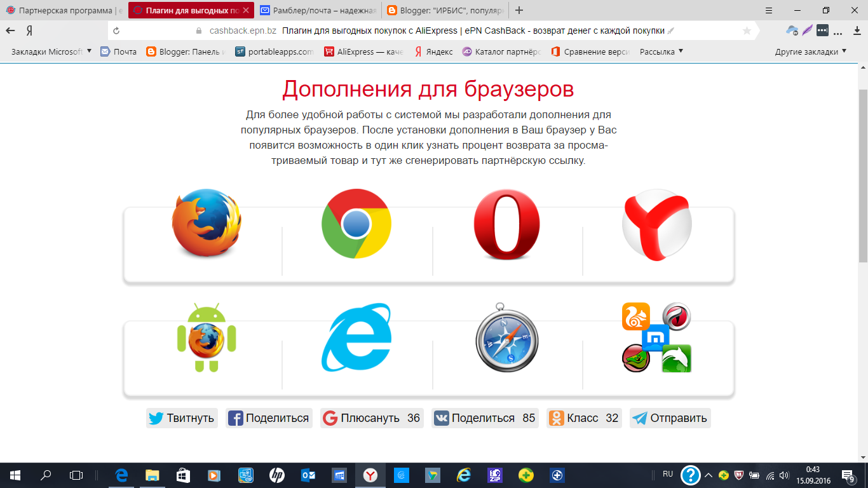Open Windows Store from taskbar
This screenshot has width=868, height=488.
click(x=183, y=475)
